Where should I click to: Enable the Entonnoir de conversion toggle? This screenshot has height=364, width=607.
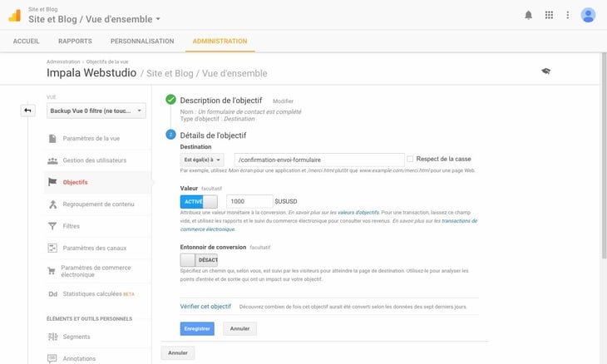tap(199, 260)
